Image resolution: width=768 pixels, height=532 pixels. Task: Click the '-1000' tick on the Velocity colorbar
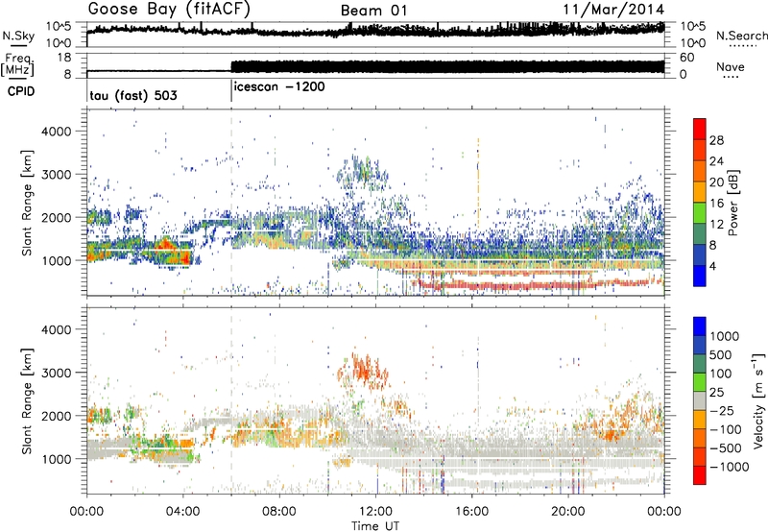[x=730, y=467]
